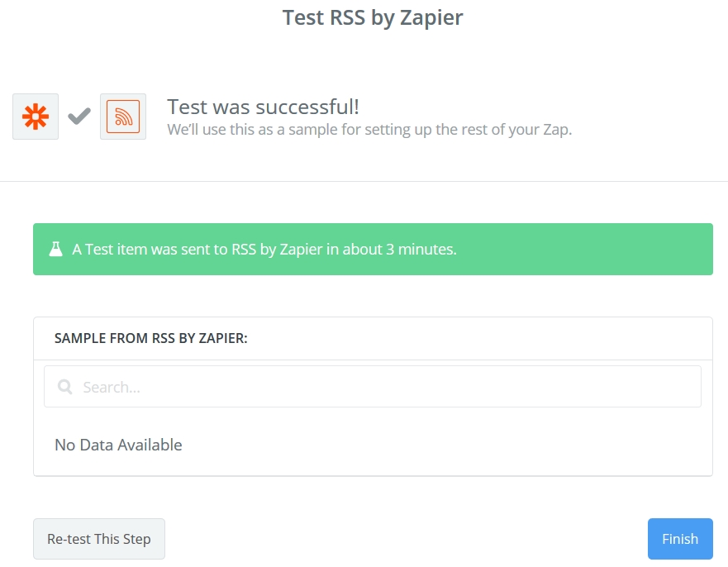Click the Test was successful heading
The width and height of the screenshot is (728, 567).
tap(264, 107)
